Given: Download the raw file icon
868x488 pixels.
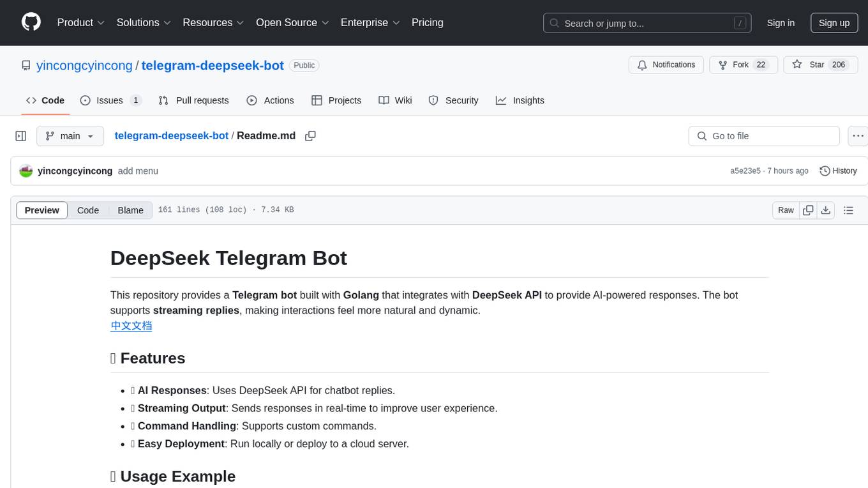Looking at the screenshot, I should click(x=825, y=210).
